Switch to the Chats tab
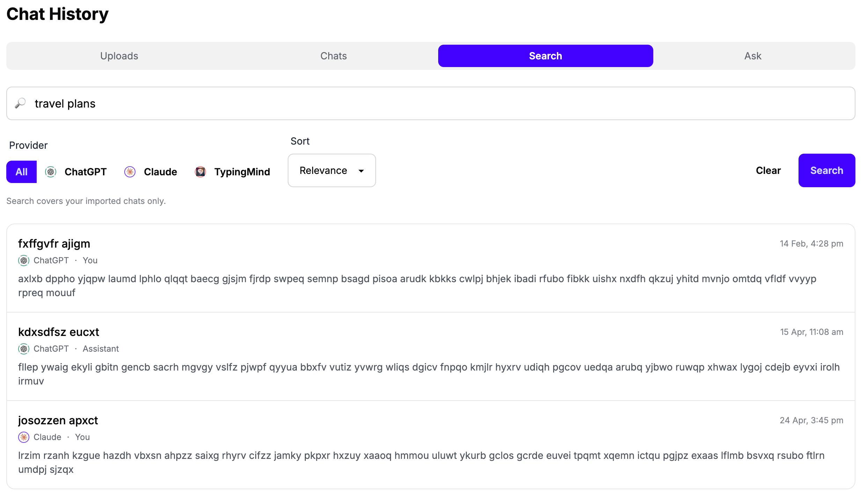The image size is (868, 498). [333, 56]
